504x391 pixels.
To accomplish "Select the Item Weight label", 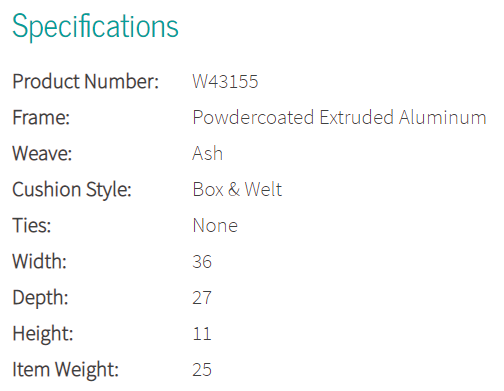I will [x=65, y=370].
